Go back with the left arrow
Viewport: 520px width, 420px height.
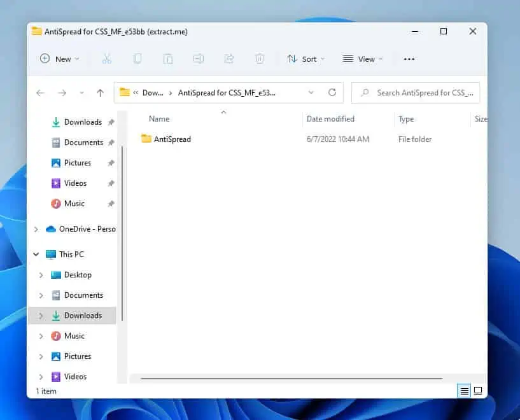[41, 93]
